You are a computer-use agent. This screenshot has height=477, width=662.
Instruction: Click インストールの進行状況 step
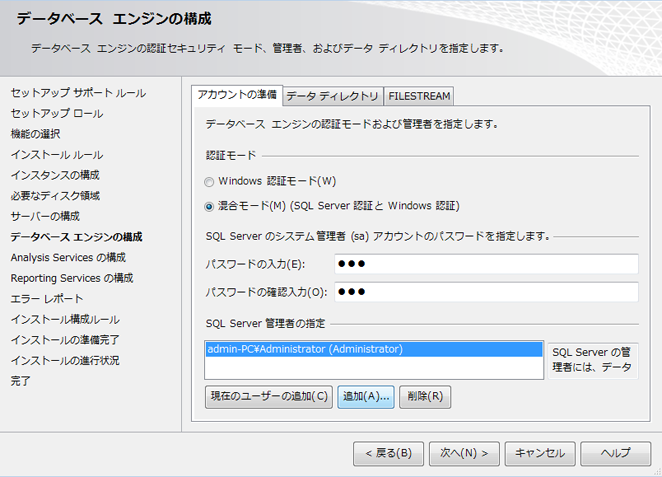tap(65, 360)
